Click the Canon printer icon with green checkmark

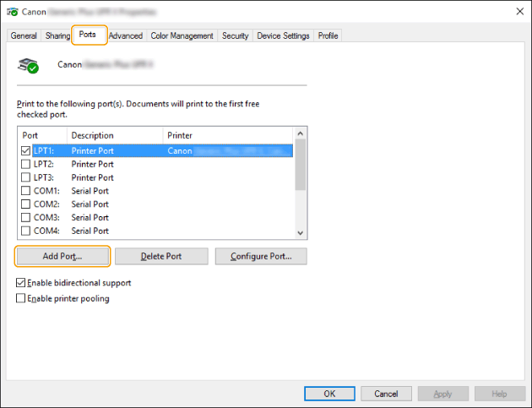29,64
